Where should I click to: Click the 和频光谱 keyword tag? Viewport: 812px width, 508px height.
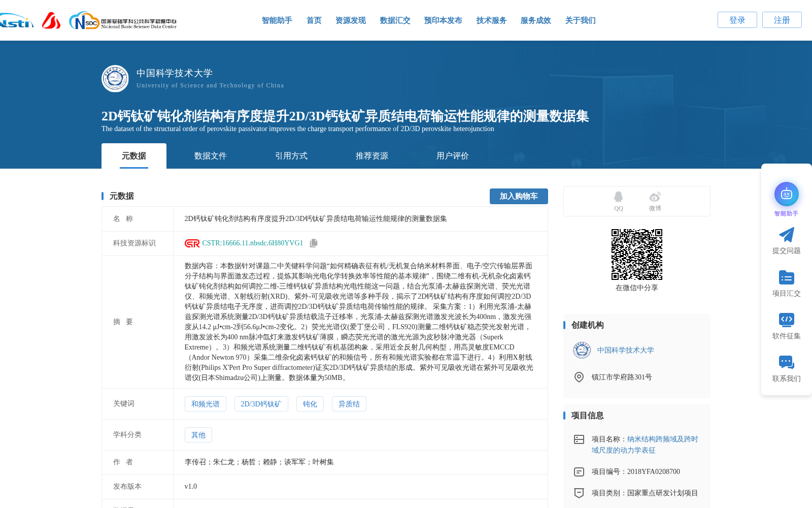coord(206,404)
